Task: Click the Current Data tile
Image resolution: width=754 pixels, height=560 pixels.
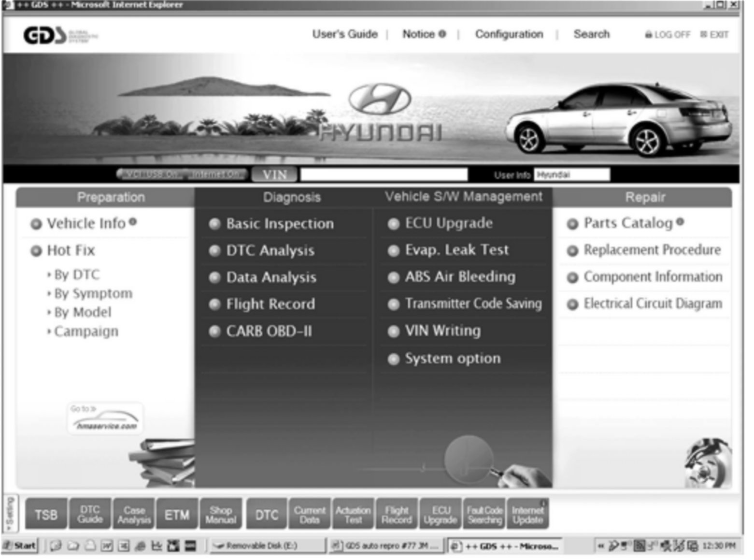Action: [x=310, y=515]
